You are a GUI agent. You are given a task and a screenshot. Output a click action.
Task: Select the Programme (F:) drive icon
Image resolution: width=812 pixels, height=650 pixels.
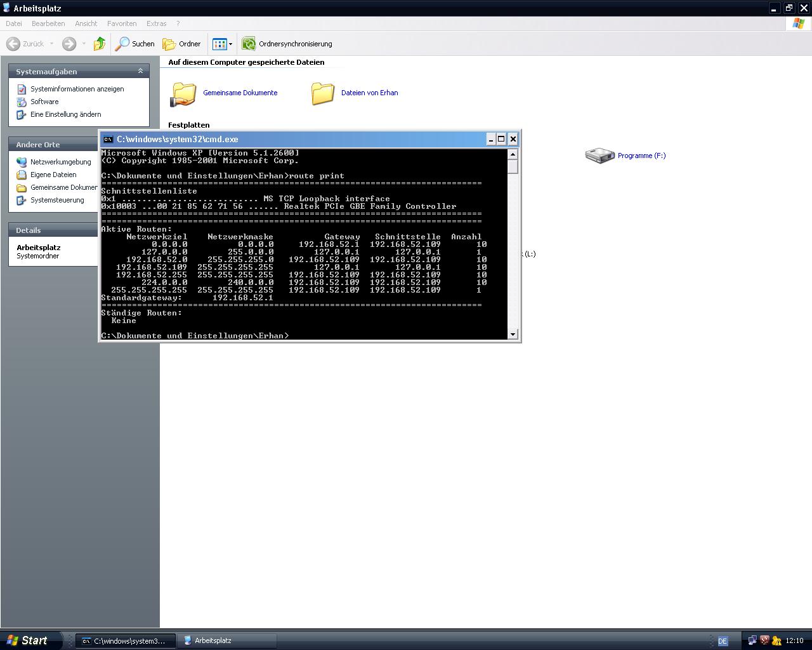599,156
